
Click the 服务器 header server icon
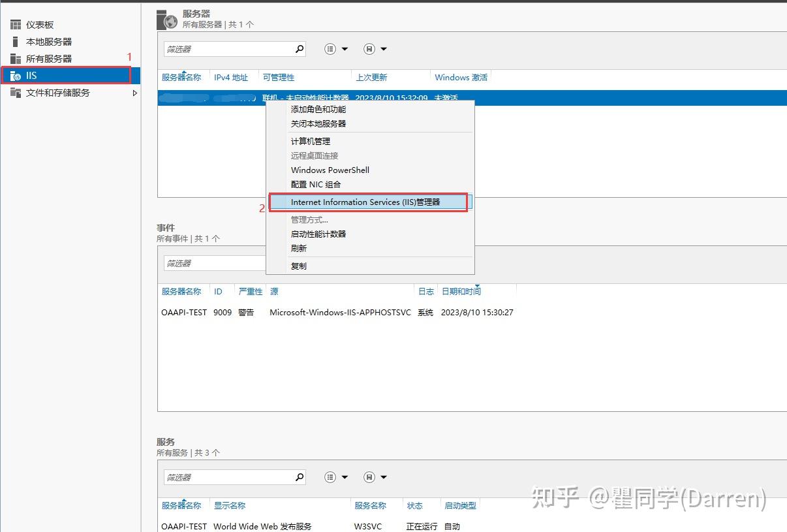pos(166,18)
